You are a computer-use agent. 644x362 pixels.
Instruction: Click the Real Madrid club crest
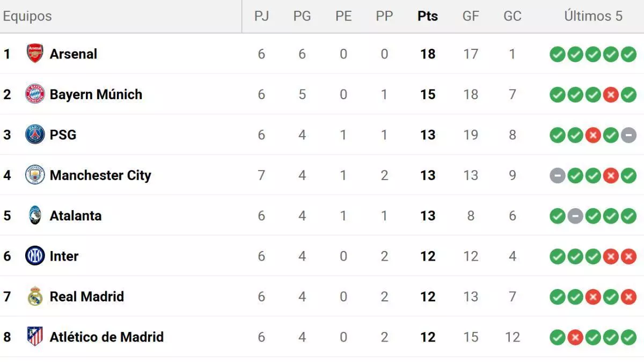coord(35,297)
